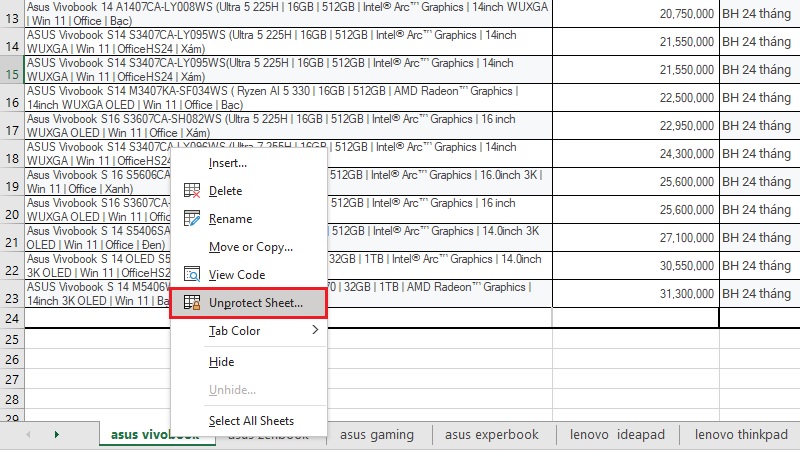Click the Vivobook 14 A1407CA-LY008WS description cell
This screenshot has width=800, height=450.
point(289,14)
